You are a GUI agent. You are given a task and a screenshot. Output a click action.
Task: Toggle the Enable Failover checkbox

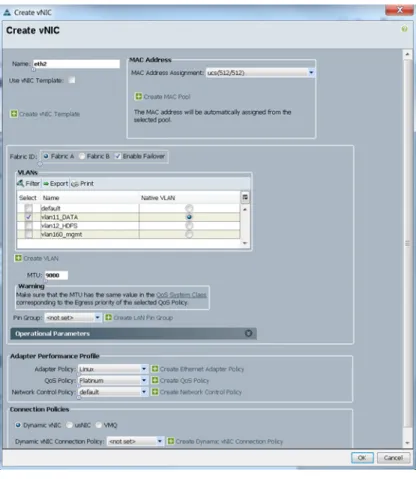coord(118,156)
